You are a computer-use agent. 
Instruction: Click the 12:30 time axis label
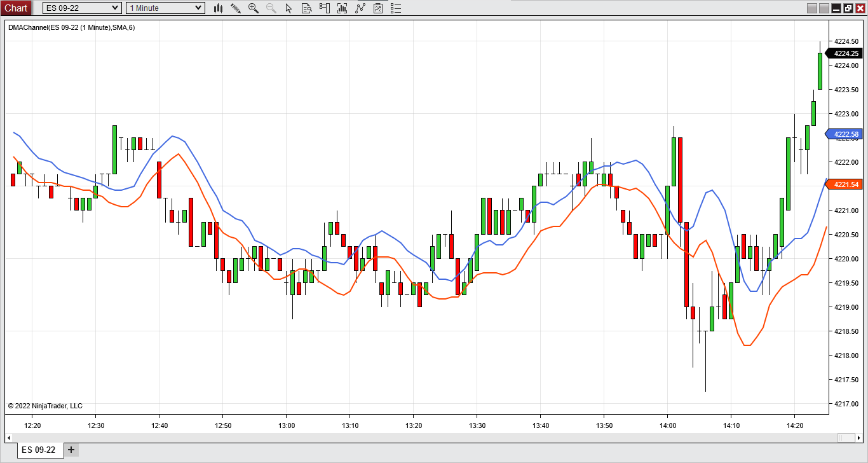pyautogui.click(x=96, y=425)
